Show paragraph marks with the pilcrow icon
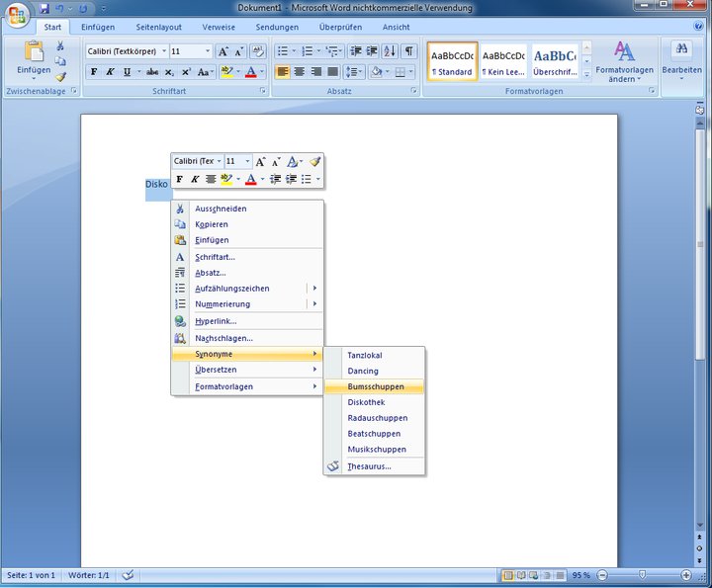Screen dimensions: 712x588 pos(409,50)
